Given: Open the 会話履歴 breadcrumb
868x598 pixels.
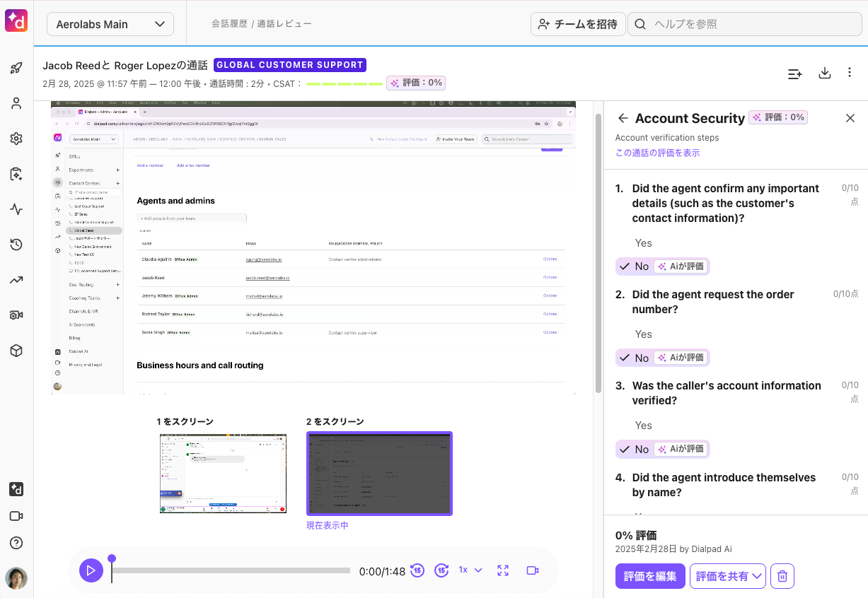Looking at the screenshot, I should pyautogui.click(x=229, y=23).
